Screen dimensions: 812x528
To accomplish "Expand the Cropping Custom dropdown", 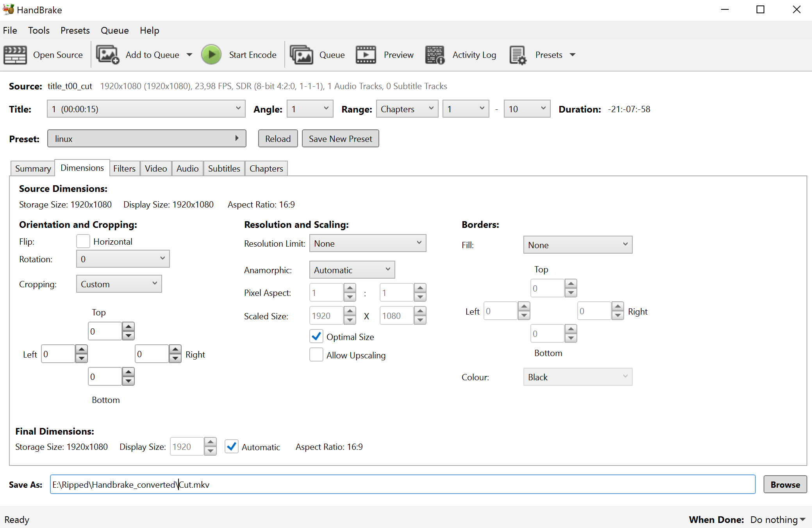I will click(119, 284).
